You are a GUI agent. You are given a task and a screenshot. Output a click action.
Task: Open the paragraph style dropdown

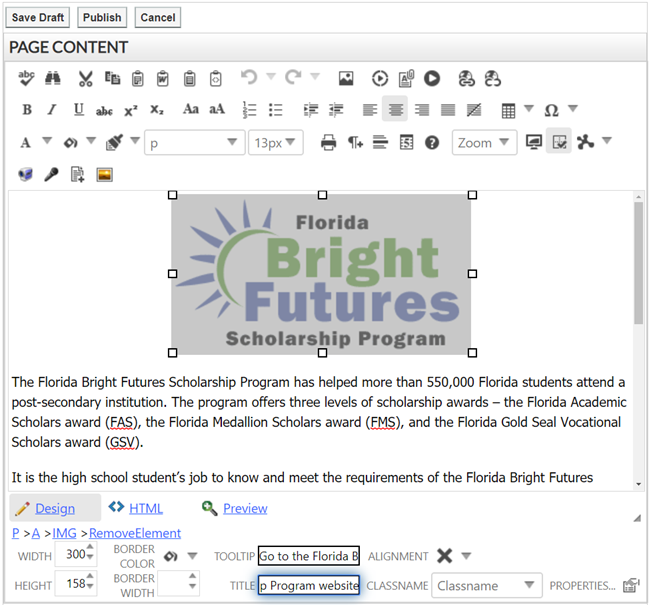[x=195, y=143]
